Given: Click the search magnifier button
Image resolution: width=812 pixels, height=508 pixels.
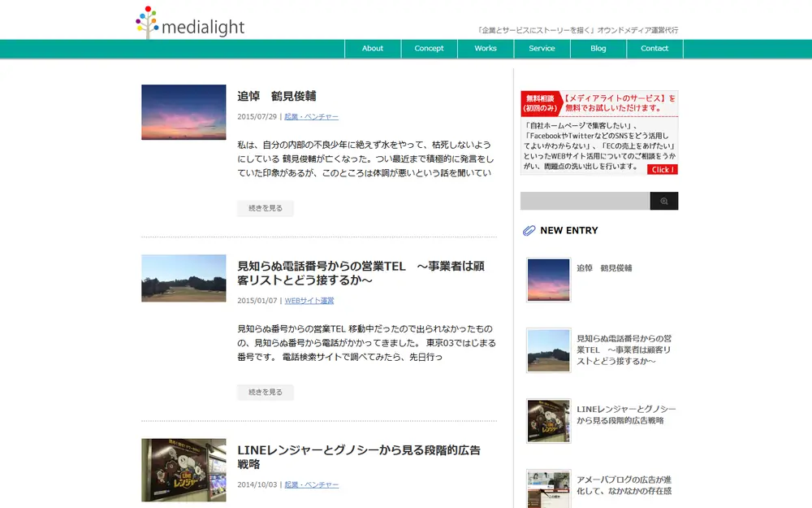Looking at the screenshot, I should coord(664,201).
